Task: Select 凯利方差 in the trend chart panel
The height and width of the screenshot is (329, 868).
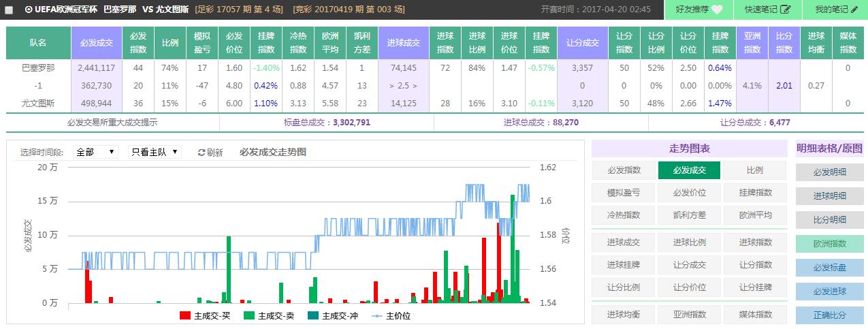Action: [689, 215]
